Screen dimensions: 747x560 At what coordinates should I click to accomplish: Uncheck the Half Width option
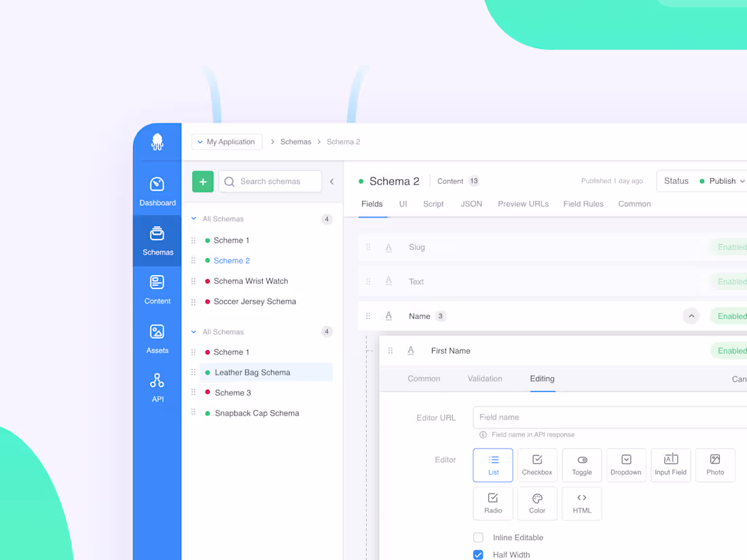tap(478, 555)
